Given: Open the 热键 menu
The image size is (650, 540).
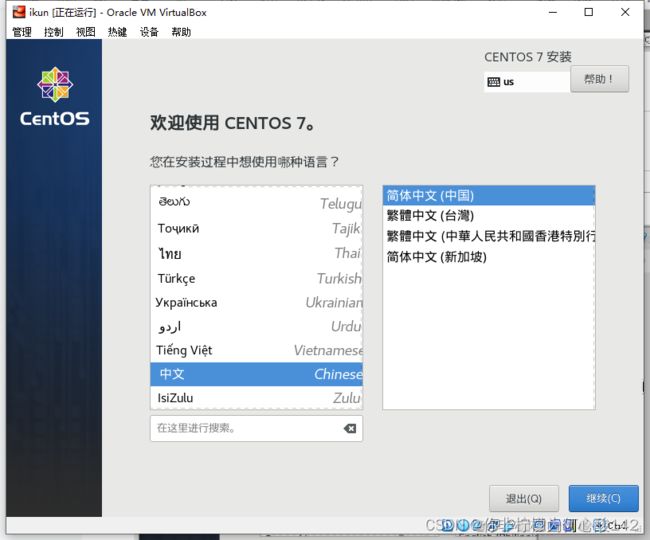Looking at the screenshot, I should pyautogui.click(x=117, y=32).
